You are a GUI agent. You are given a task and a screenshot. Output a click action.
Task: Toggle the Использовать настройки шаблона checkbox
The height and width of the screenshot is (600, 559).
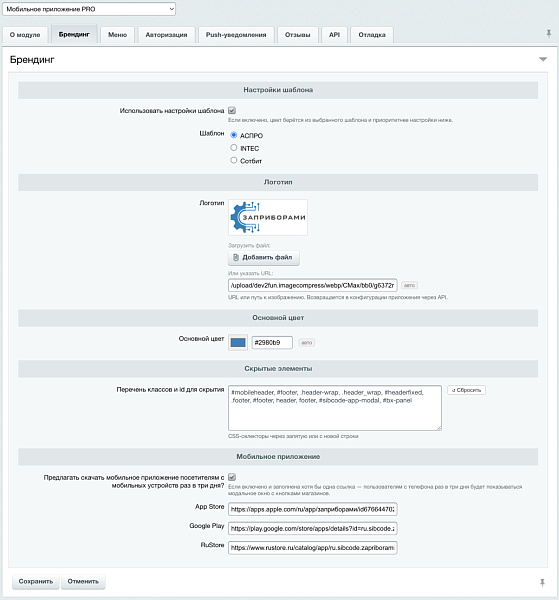click(x=232, y=111)
